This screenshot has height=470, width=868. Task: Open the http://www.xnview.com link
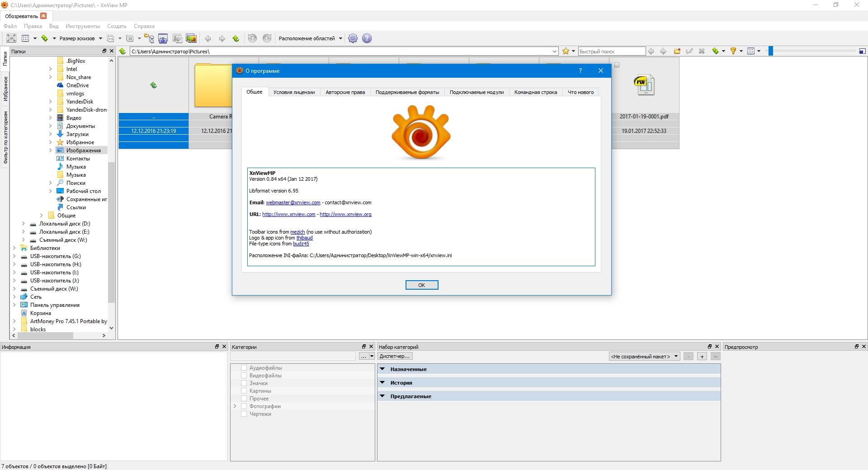289,214
